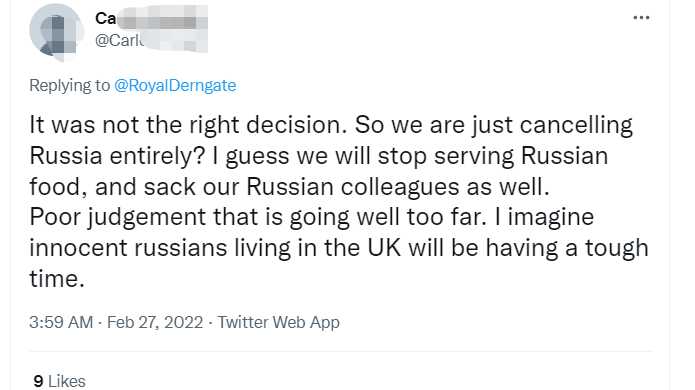Viewport: 695px width, 390px height.
Task: Click the number 9 in likes count
Action: (x=38, y=381)
